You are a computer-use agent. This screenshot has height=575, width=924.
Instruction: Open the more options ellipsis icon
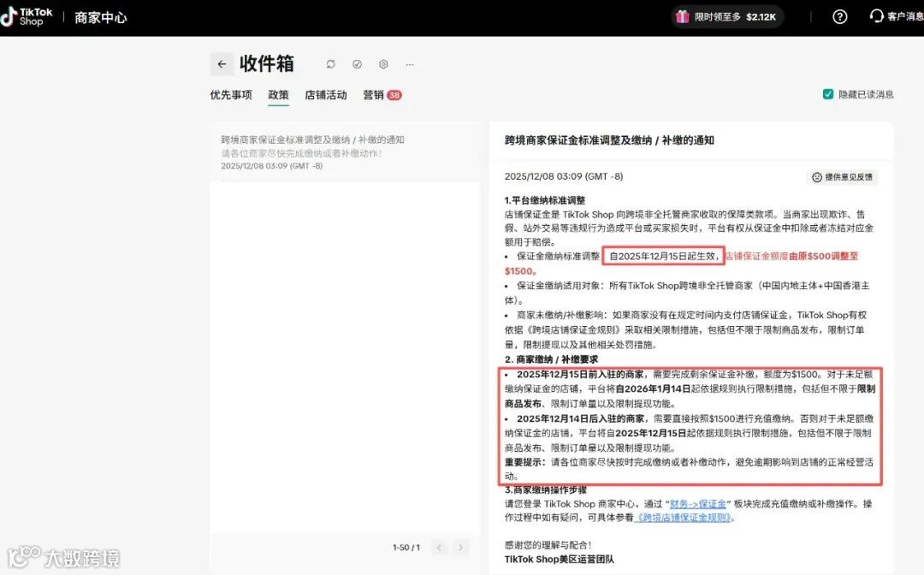pyautogui.click(x=410, y=64)
